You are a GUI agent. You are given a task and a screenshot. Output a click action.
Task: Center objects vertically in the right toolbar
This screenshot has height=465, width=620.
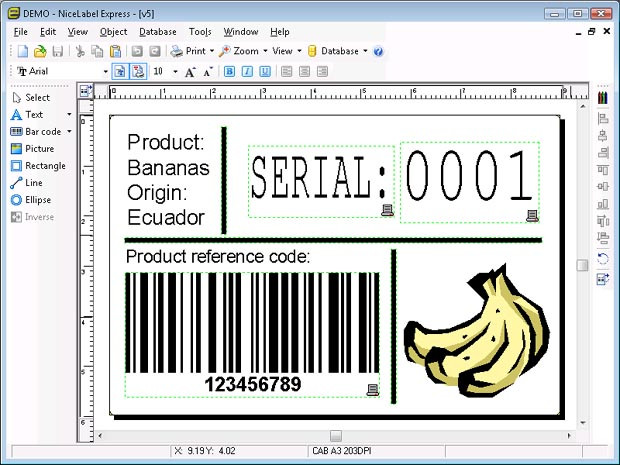tap(603, 186)
